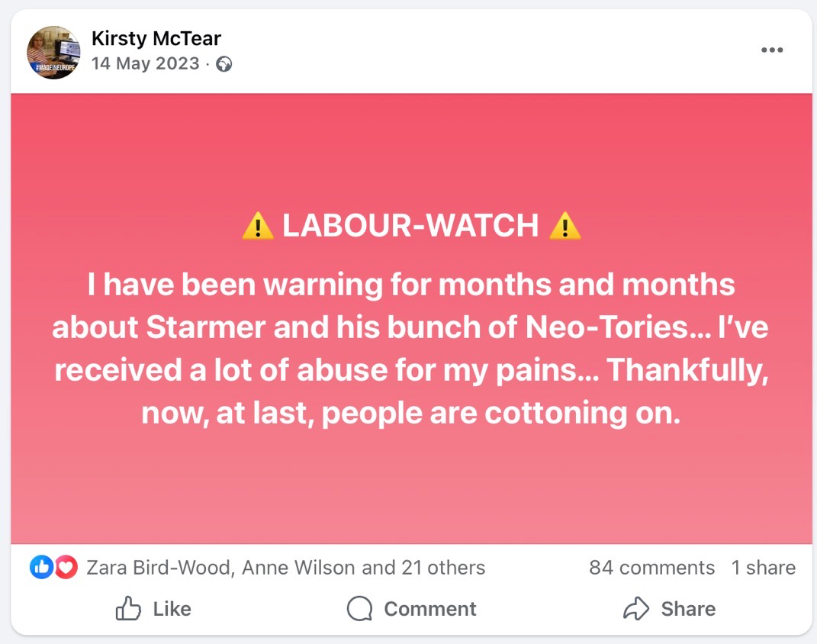Expand the 84 comments
This screenshot has height=644, width=817.
651,568
